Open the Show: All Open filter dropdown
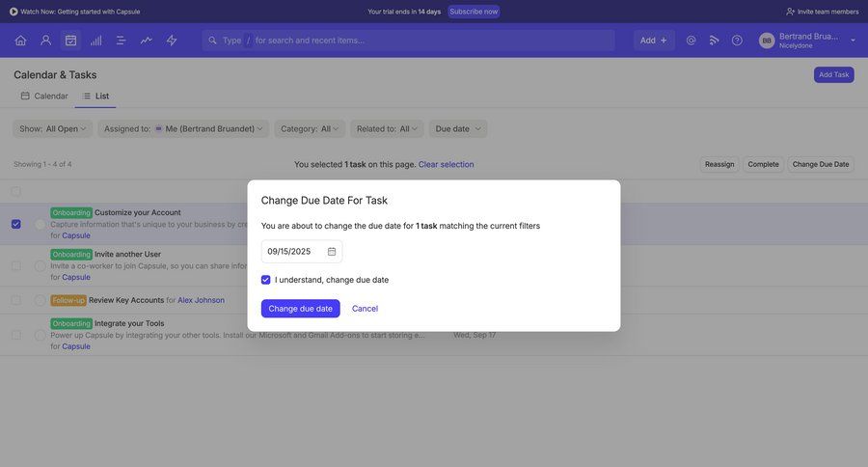 point(53,128)
